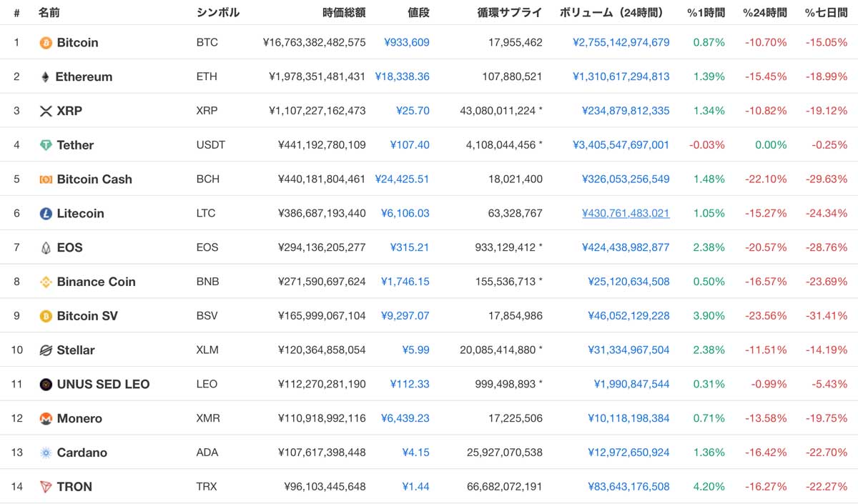Open the Binance Coin name link

click(x=96, y=282)
